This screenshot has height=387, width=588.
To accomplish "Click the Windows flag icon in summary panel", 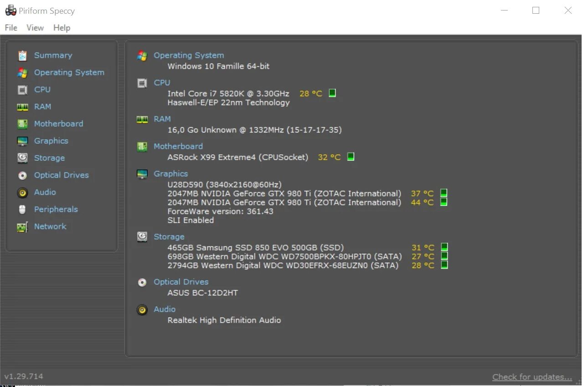I will [142, 56].
